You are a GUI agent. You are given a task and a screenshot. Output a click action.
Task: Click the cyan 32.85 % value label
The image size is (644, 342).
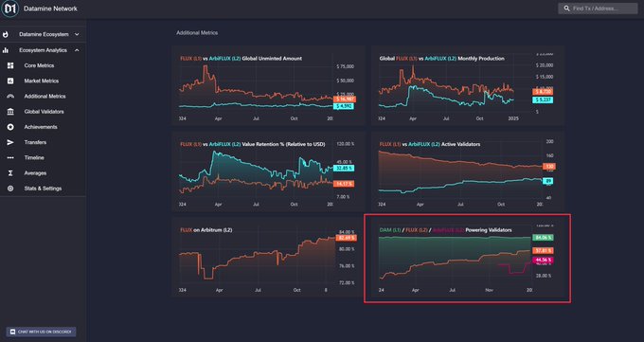pos(344,168)
